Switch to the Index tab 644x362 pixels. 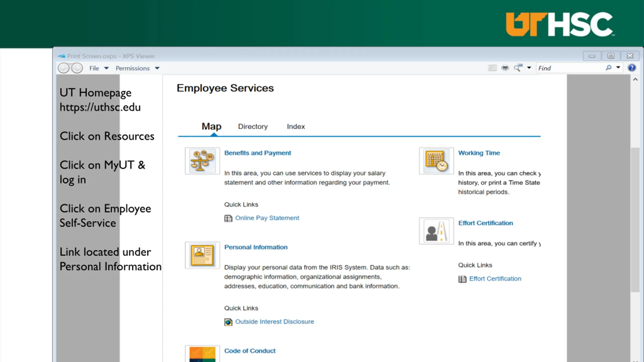(x=296, y=126)
